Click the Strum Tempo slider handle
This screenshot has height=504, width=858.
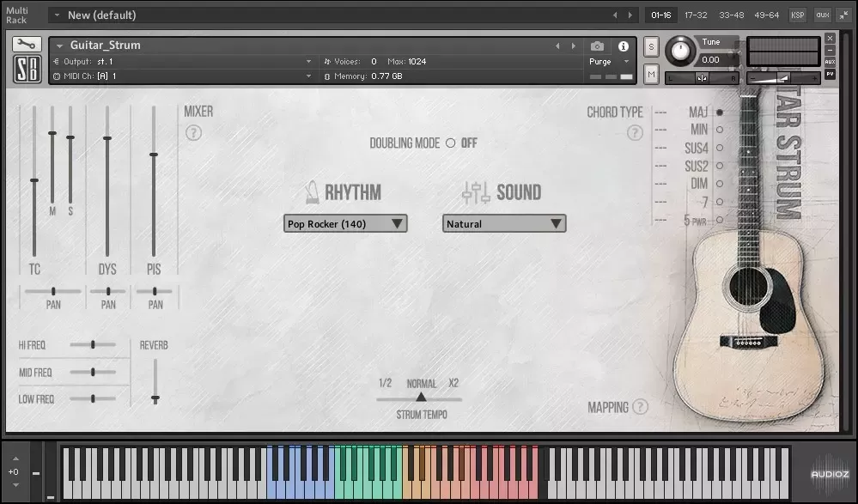click(x=421, y=397)
